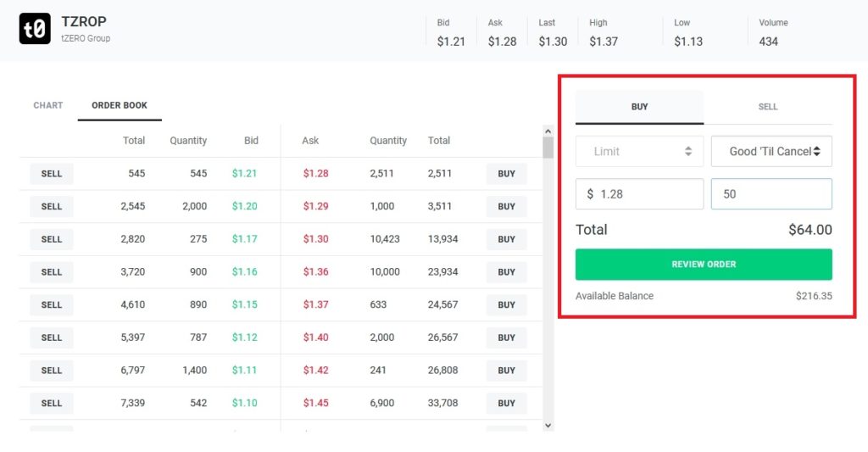Click Buy button for the $1.28 ask
This screenshot has height=452, width=868.
[506, 174]
